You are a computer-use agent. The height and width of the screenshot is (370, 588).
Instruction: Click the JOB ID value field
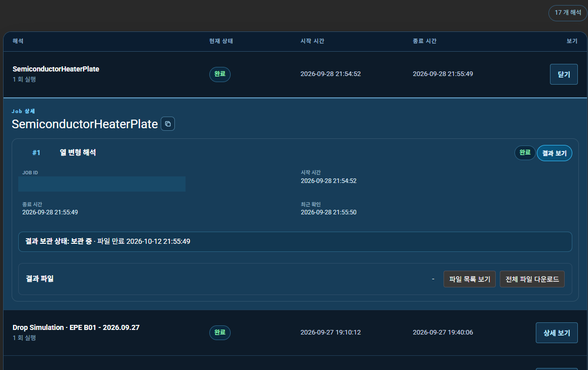pos(102,184)
